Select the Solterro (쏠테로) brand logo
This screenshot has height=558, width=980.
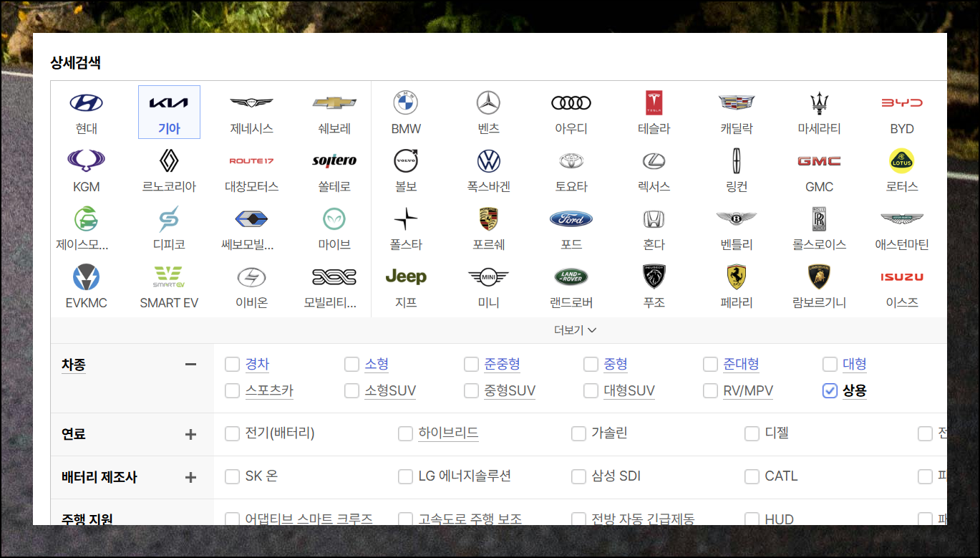[334, 160]
